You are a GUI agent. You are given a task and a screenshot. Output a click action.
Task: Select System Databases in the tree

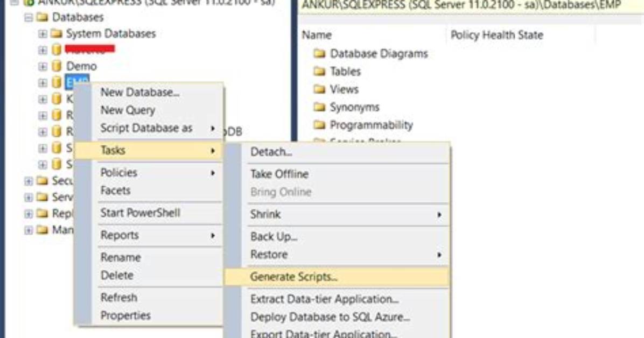click(x=111, y=33)
